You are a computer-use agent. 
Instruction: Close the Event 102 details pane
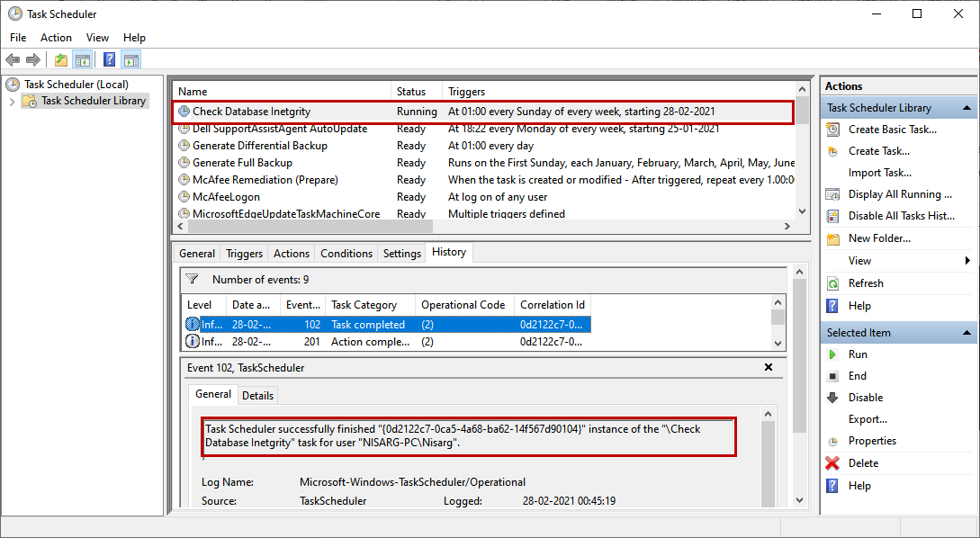coord(769,367)
